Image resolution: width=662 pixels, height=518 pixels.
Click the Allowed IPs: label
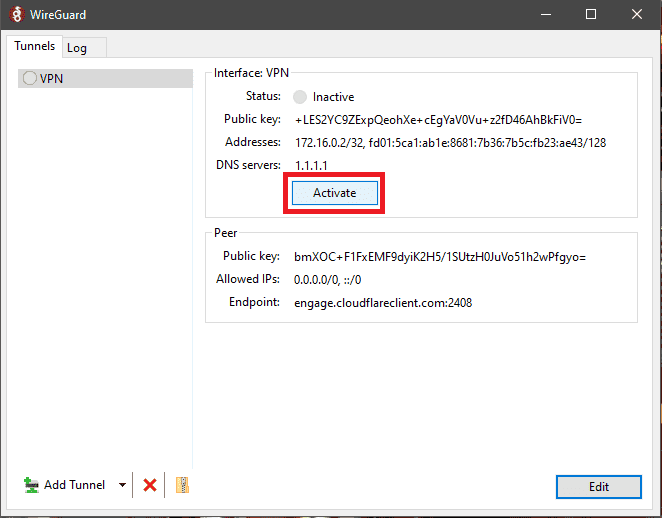pyautogui.click(x=248, y=279)
